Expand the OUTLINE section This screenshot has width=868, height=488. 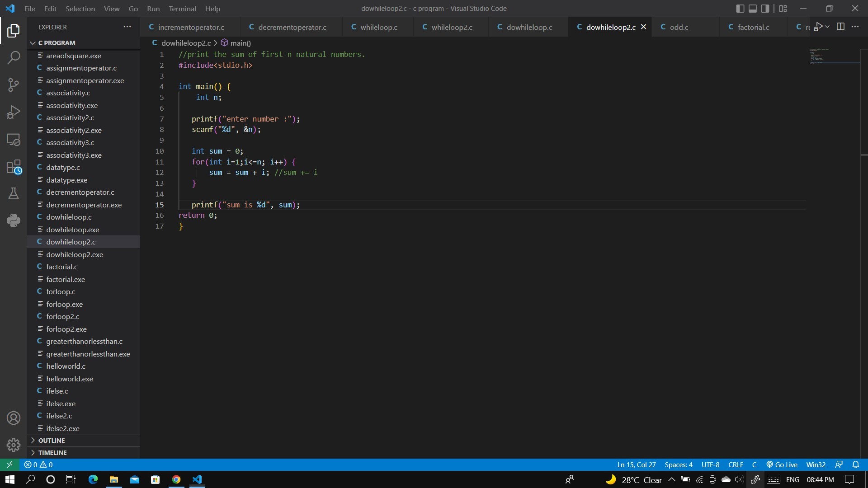[x=51, y=441]
